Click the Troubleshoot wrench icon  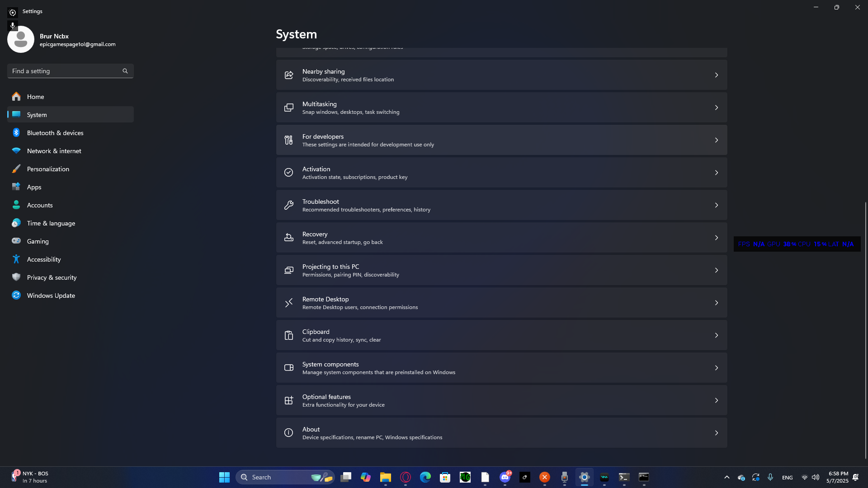pyautogui.click(x=288, y=205)
